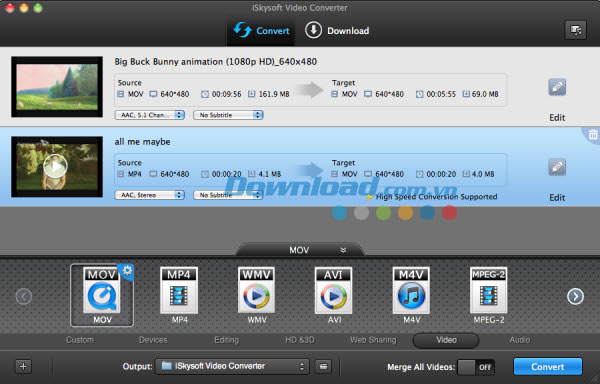Click High Speed Conversion Supported text
Screen dimensions: 600x384
pos(436,197)
